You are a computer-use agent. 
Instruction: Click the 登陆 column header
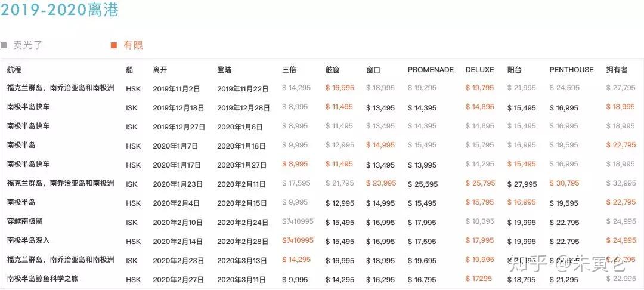224,70
